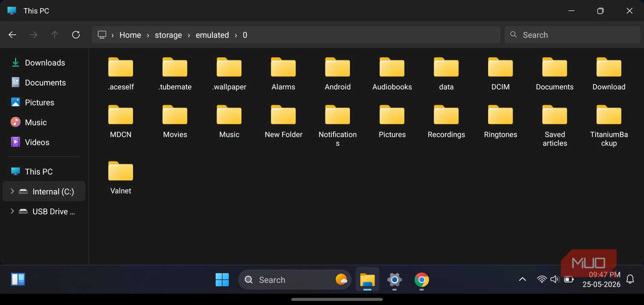Open the Ringtones folder

501,122
